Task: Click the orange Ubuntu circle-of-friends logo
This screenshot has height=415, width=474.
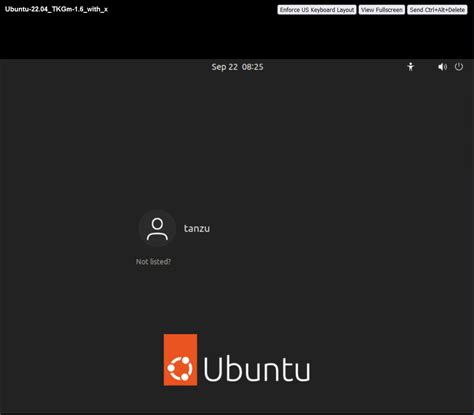Action: [x=180, y=360]
